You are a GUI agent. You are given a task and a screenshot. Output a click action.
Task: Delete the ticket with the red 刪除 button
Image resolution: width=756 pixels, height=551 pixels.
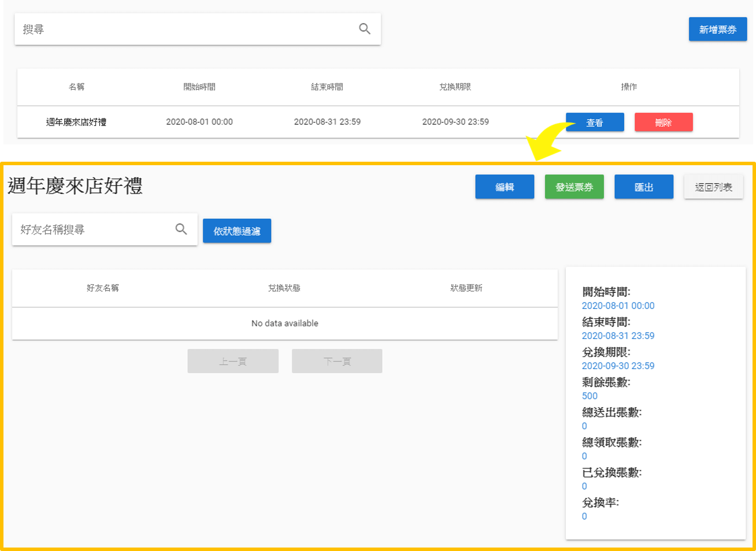[663, 122]
